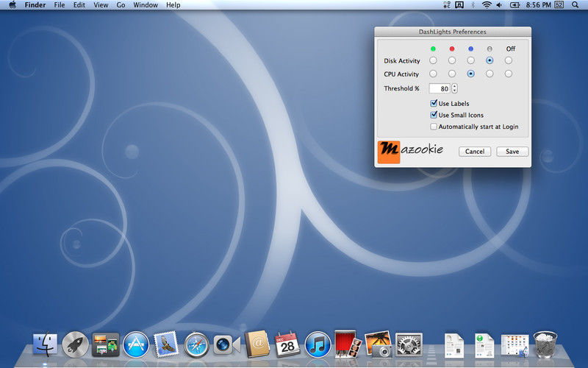Set CPU Activity to green light

coord(433,74)
